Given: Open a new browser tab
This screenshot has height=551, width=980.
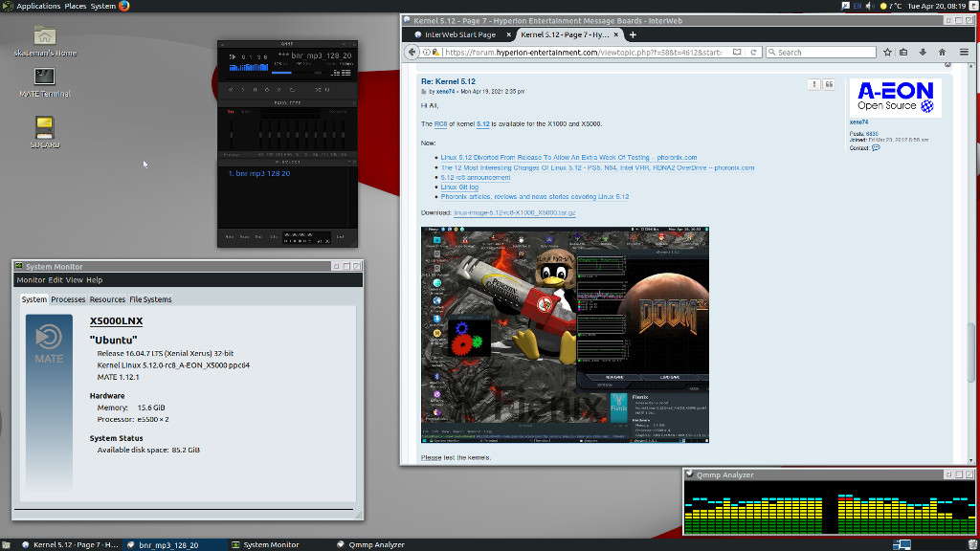Looking at the screenshot, I should [x=633, y=35].
